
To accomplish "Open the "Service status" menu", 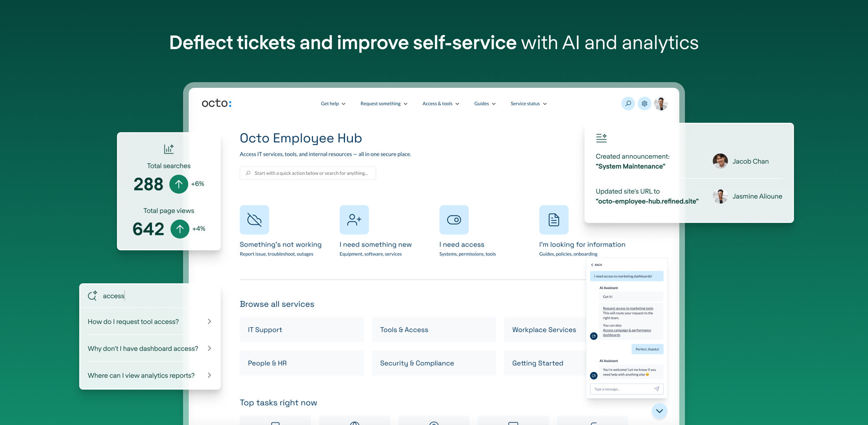I will 528,103.
